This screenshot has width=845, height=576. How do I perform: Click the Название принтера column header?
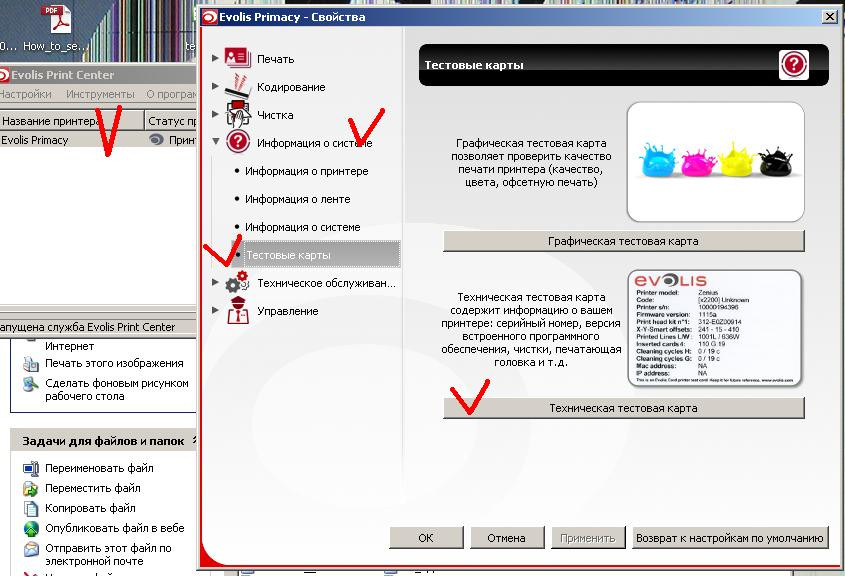pyautogui.click(x=72, y=121)
